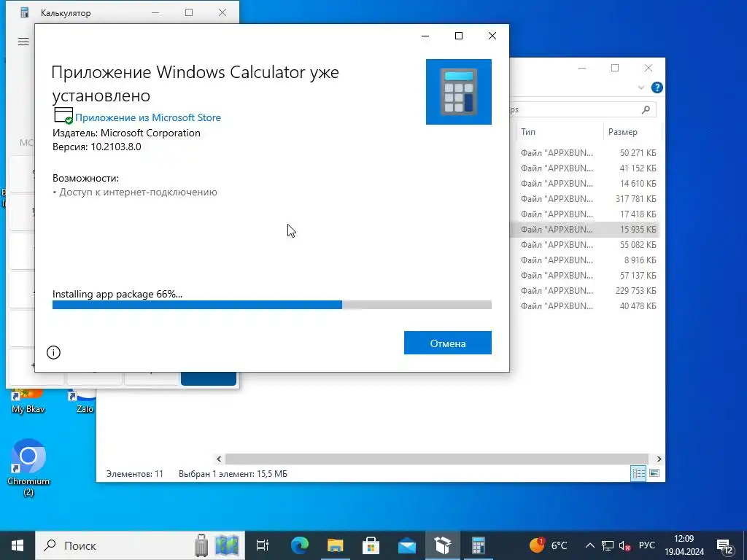Open File Explorer from the taskbar
The image size is (747, 560).
tap(336, 545)
